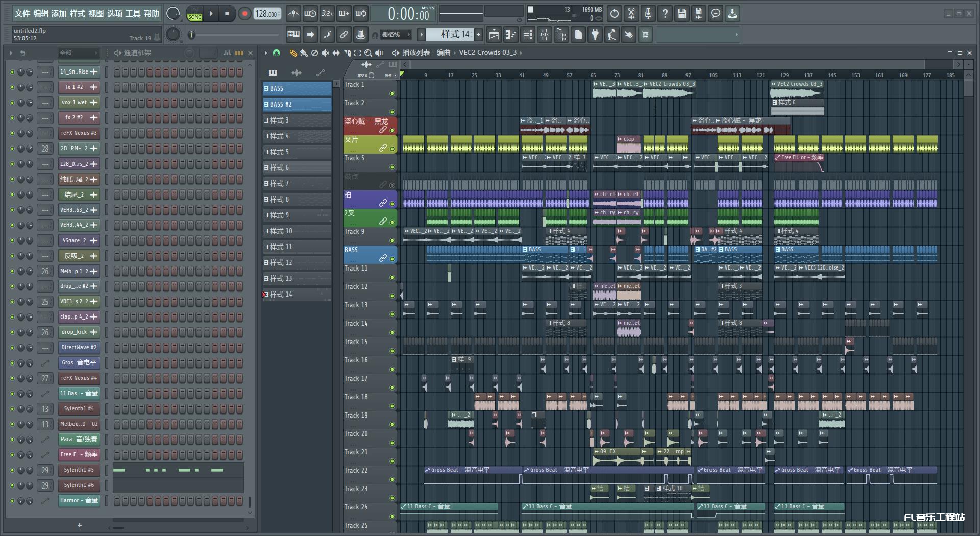Open the 编辑 menu

coord(41,14)
